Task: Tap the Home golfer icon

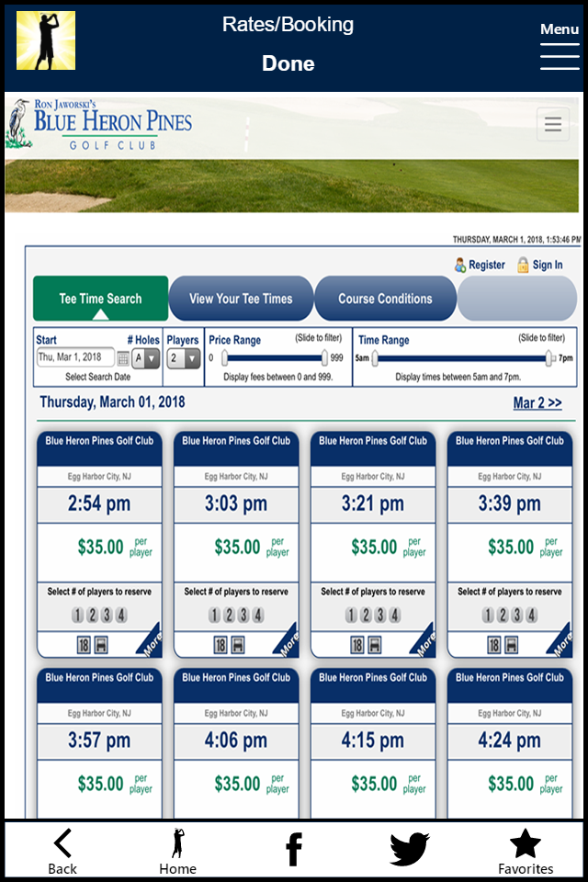Action: tap(178, 842)
